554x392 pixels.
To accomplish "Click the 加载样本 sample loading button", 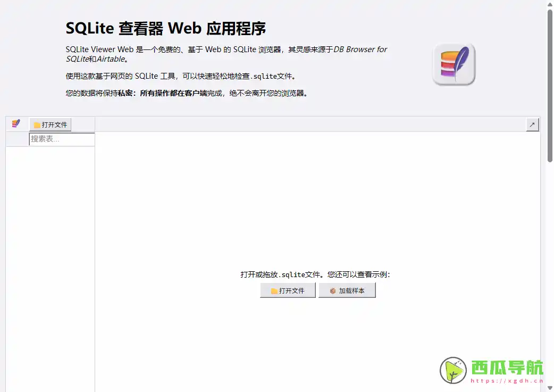I will [347, 290].
